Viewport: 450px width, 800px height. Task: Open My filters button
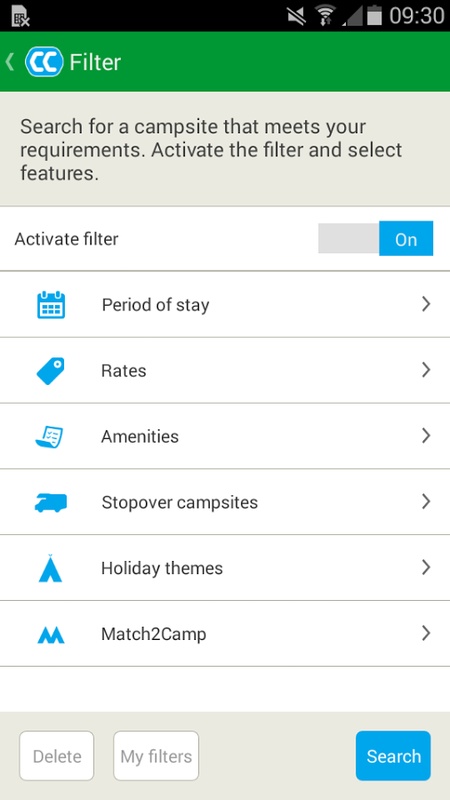(x=156, y=756)
